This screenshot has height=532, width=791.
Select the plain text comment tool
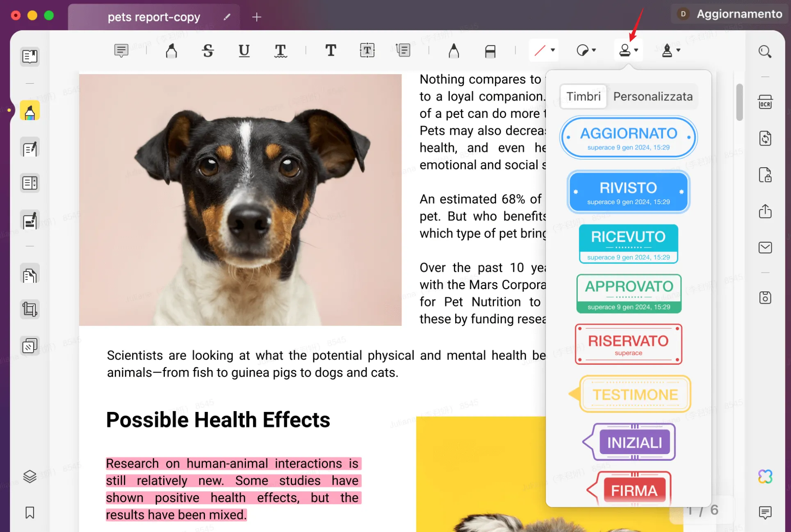[x=331, y=50]
